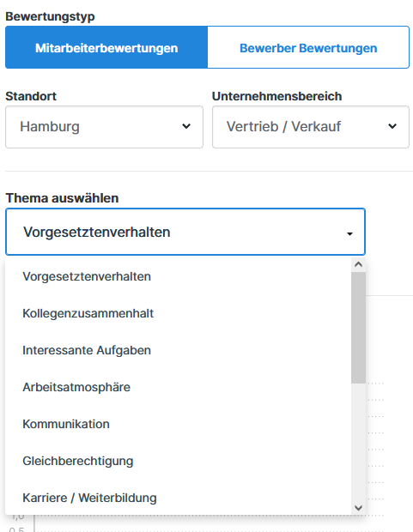Click the scrollbar track below the thumb
The image size is (413, 532).
point(358,443)
